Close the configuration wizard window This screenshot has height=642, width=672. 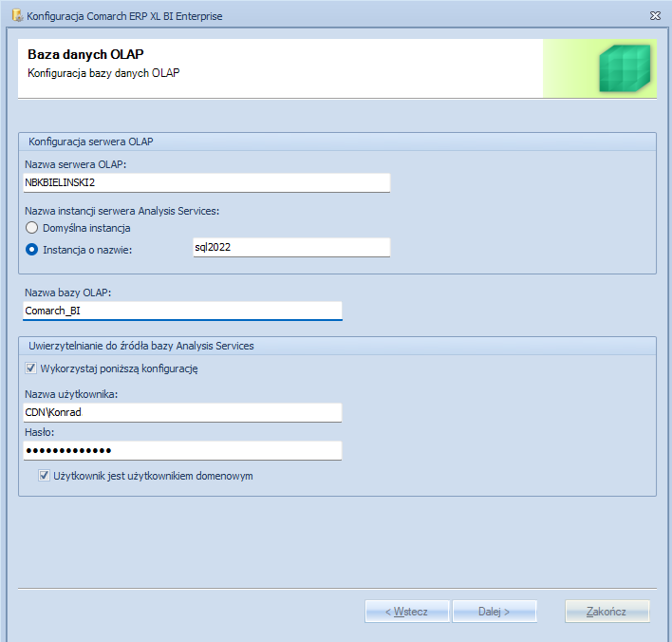pyautogui.click(x=655, y=16)
